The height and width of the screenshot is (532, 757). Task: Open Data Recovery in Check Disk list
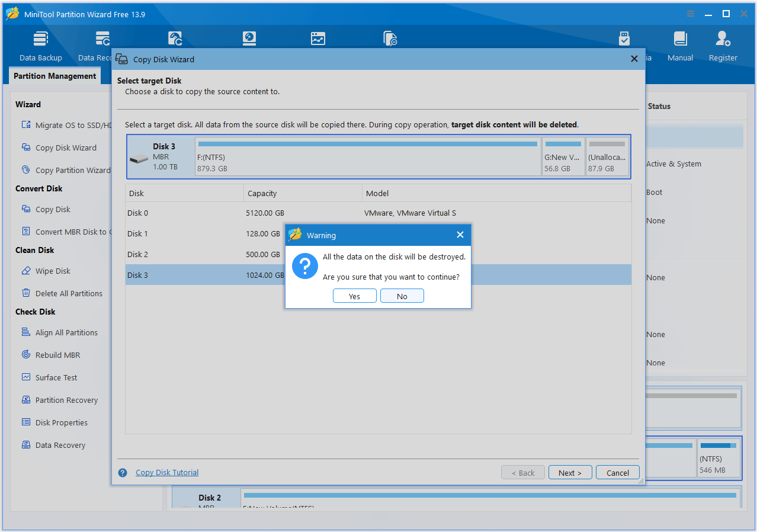click(x=53, y=445)
